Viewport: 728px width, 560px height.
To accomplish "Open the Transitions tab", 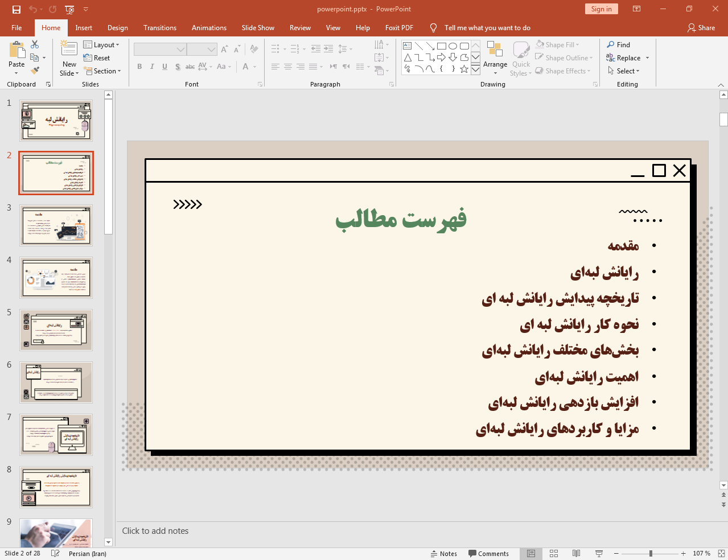I will tap(159, 27).
